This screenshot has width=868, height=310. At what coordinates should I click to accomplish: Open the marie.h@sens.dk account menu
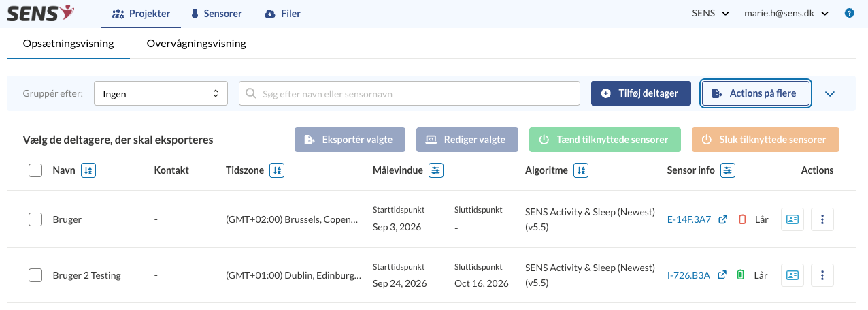coord(786,13)
